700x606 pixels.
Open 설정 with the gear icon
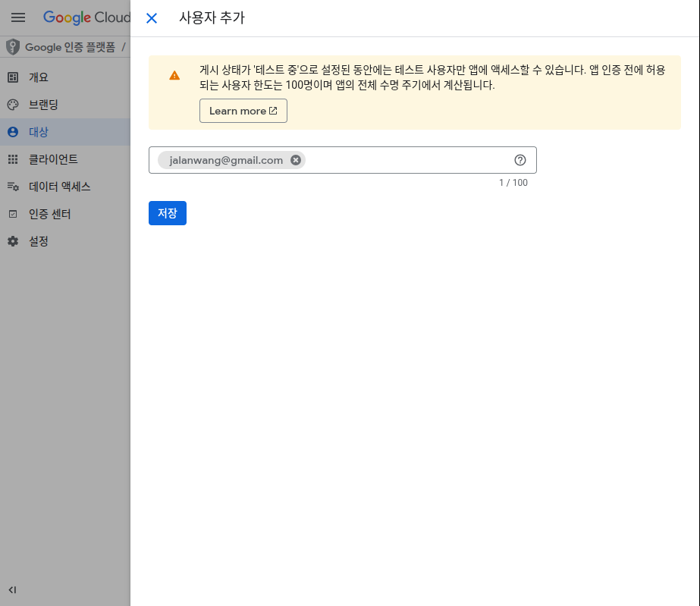point(38,241)
